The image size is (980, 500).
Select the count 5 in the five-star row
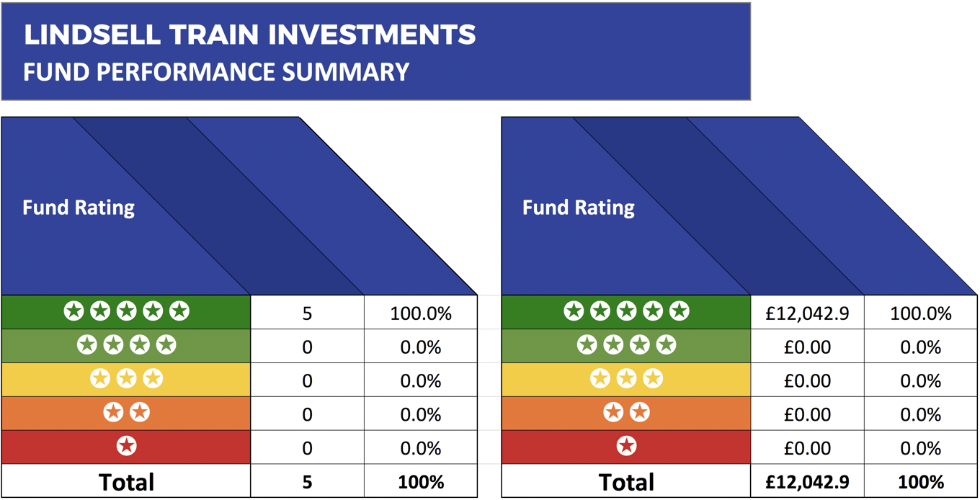point(307,313)
